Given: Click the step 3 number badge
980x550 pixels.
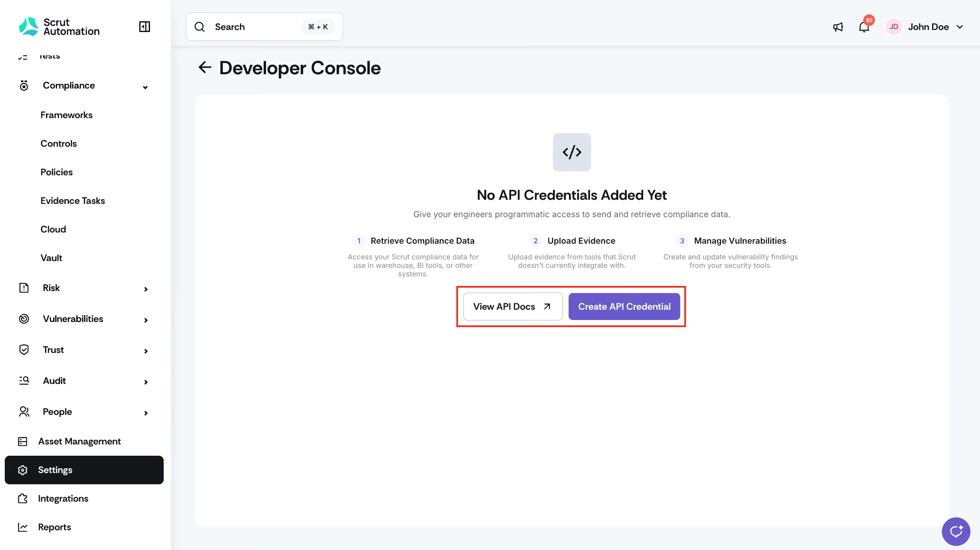Looking at the screenshot, I should [682, 241].
